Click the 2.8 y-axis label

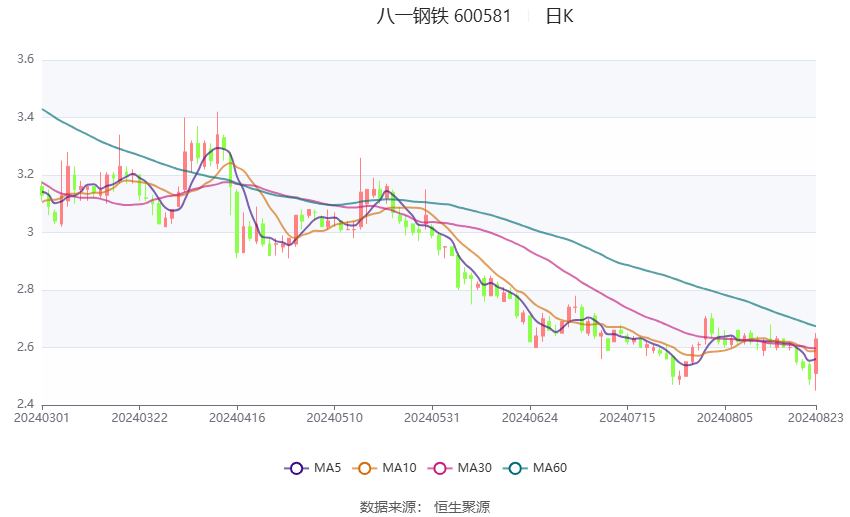(25, 289)
